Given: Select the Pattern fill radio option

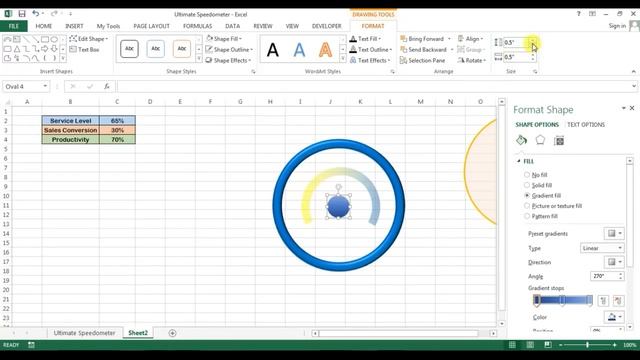Looking at the screenshot, I should coord(527,216).
